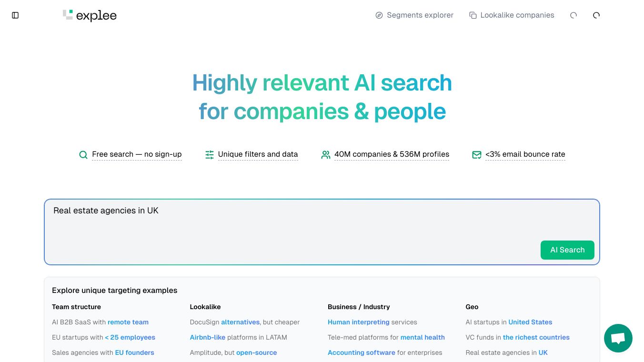Click the sliders icon beside Unique filters
The height and width of the screenshot is (362, 644).
pyautogui.click(x=210, y=155)
